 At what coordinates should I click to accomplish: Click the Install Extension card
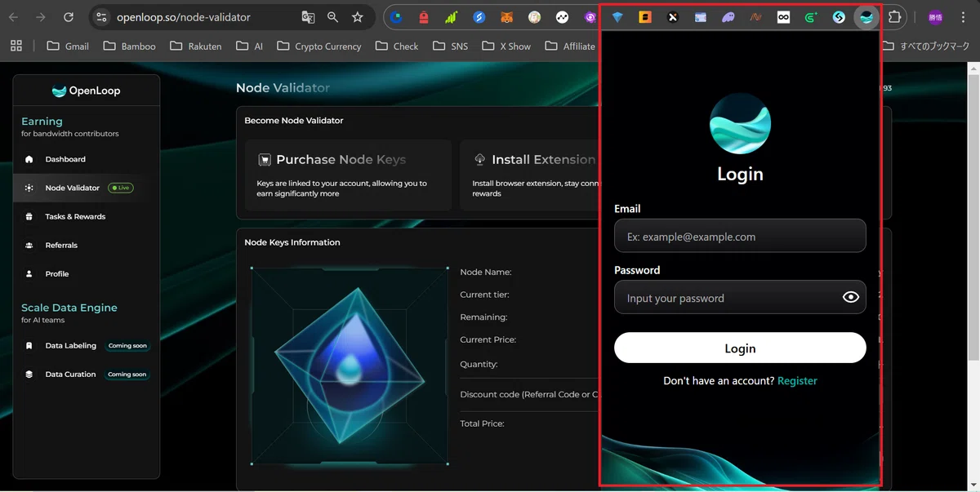pos(529,175)
